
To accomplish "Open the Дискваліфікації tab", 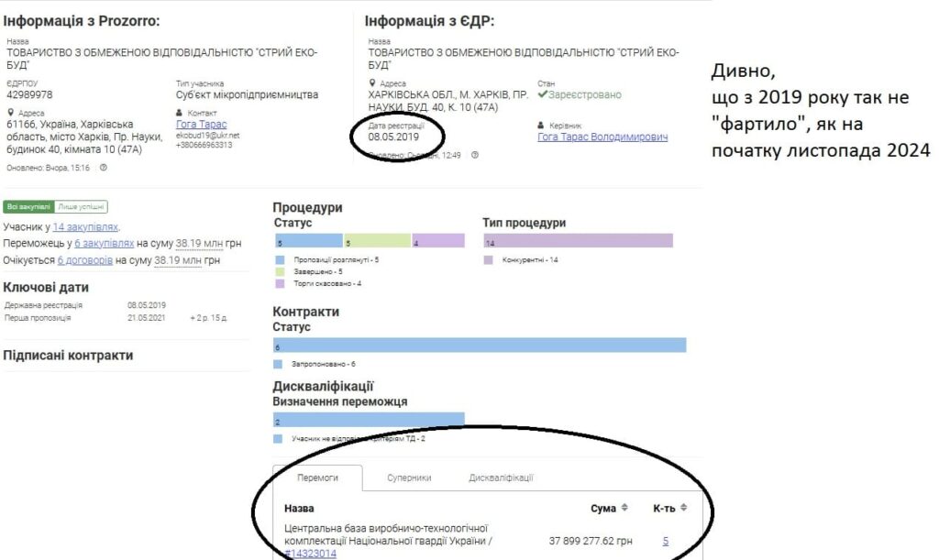I will click(x=501, y=478).
